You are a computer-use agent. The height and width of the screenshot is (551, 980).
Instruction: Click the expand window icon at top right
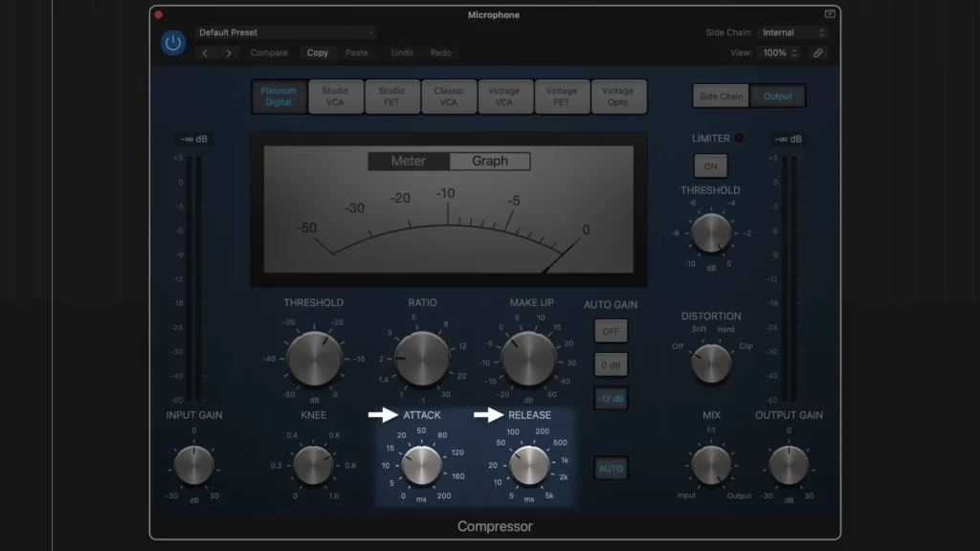[830, 13]
